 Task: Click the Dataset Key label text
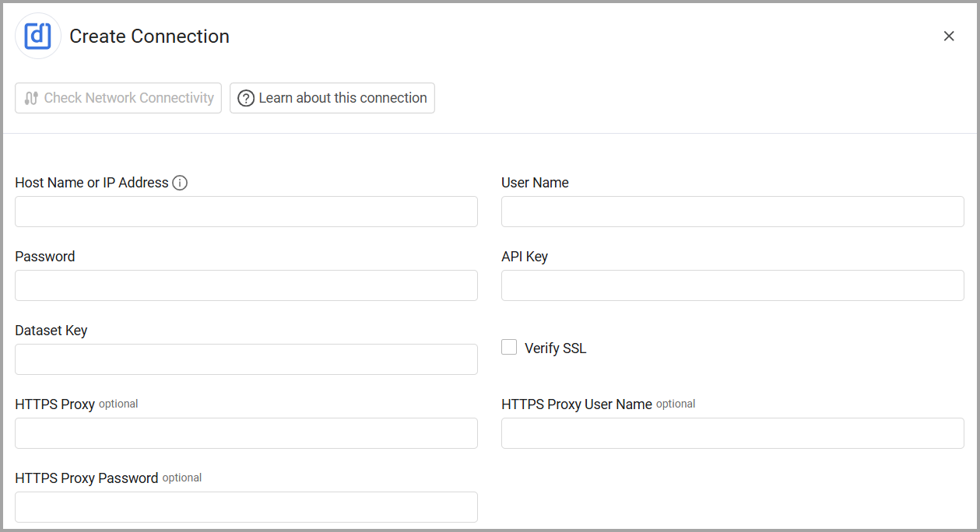(x=51, y=331)
